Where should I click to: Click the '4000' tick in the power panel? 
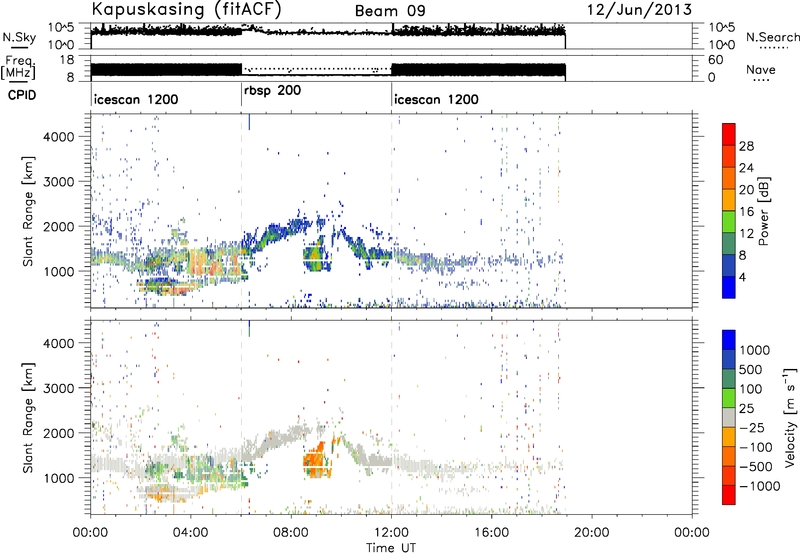pos(58,137)
